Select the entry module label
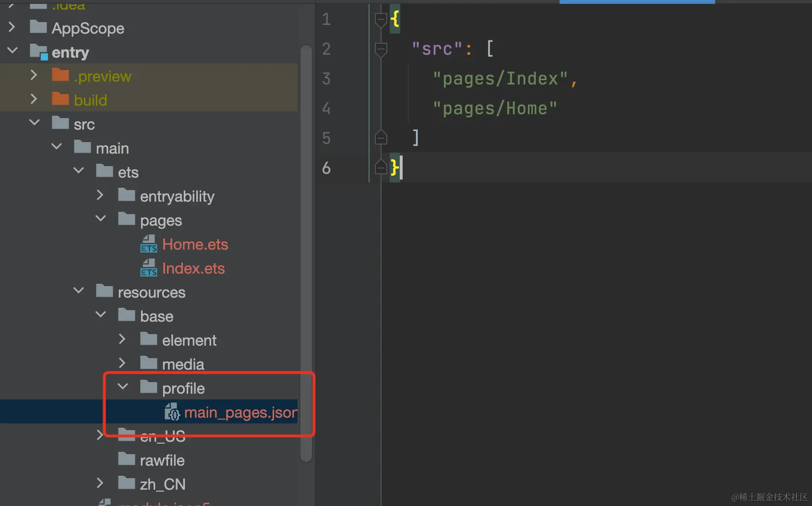Screen dimensions: 812x506 click(x=70, y=52)
